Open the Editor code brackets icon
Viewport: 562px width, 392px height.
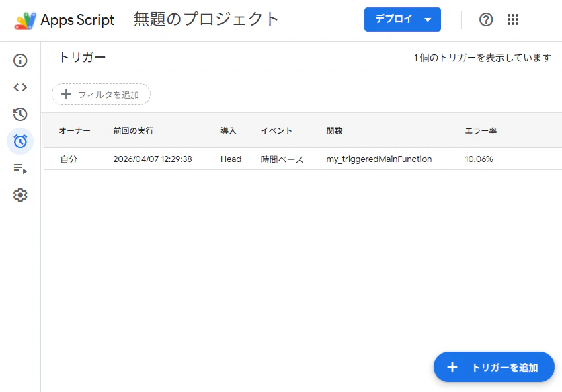pyautogui.click(x=20, y=87)
